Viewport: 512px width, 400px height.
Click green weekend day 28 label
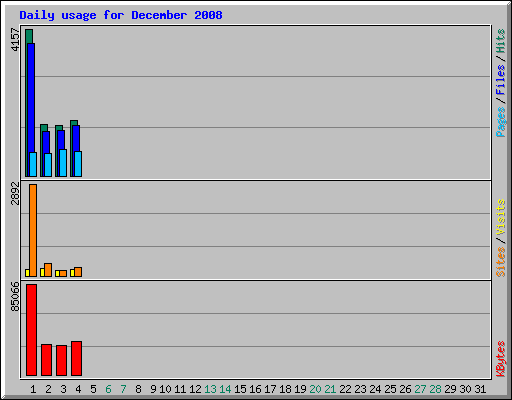click(x=435, y=389)
